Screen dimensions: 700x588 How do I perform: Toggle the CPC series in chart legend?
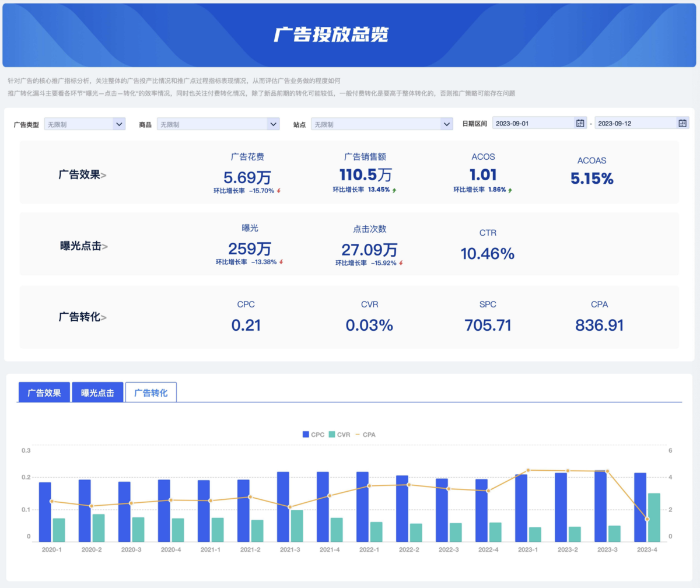point(313,435)
